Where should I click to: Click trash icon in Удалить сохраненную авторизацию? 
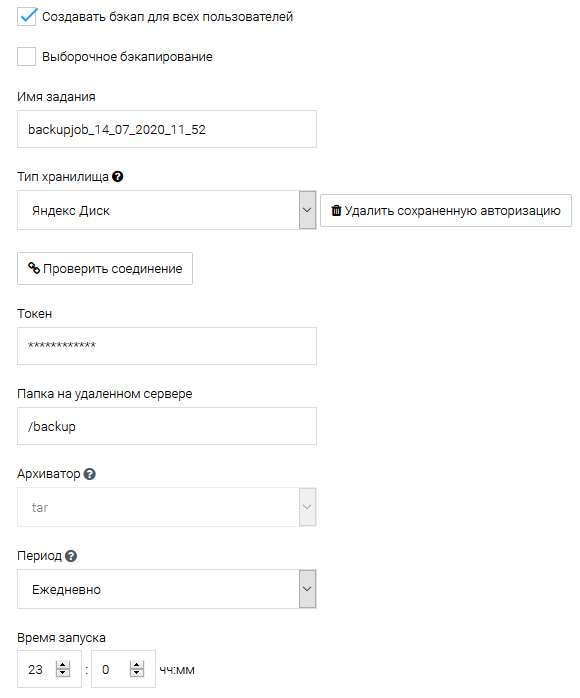(336, 210)
